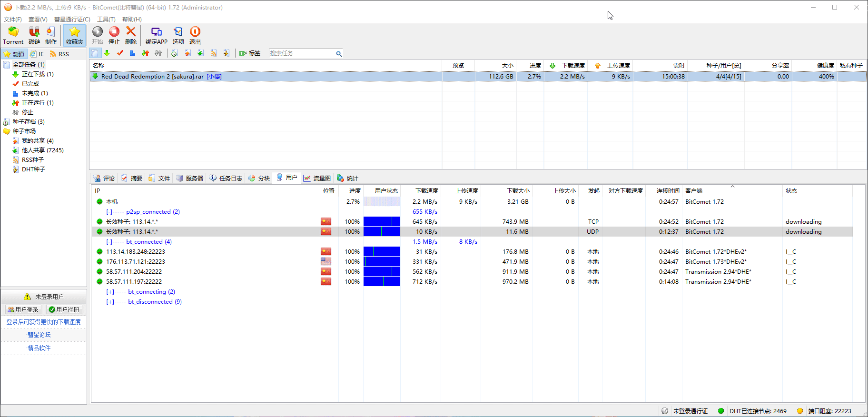Open the 文件 detail tab
868x417 pixels.
pyautogui.click(x=159, y=178)
